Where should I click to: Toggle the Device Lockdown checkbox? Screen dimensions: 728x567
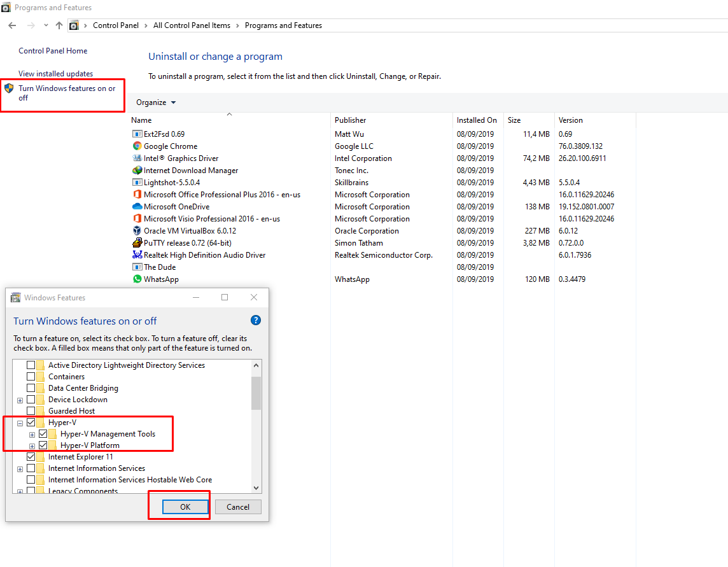pyautogui.click(x=31, y=400)
